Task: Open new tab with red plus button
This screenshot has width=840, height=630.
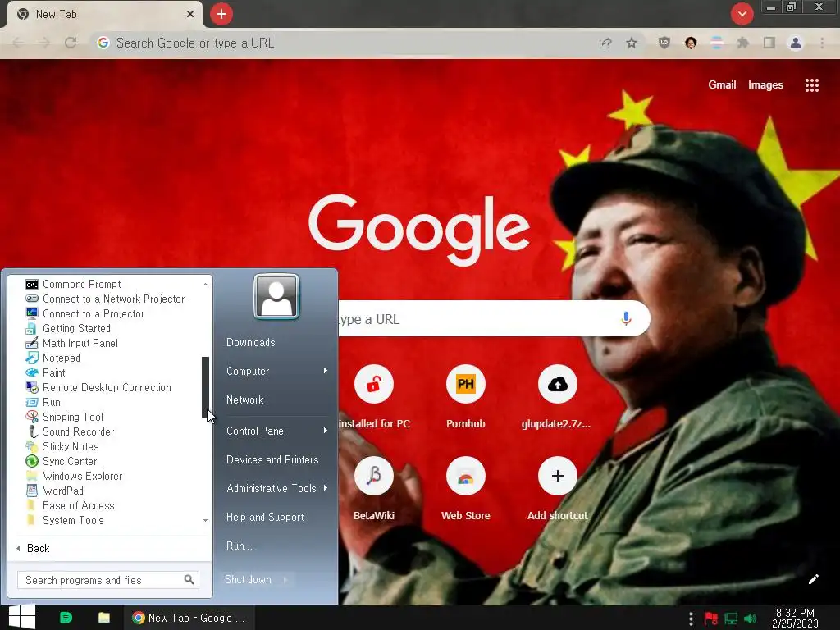Action: point(221,14)
